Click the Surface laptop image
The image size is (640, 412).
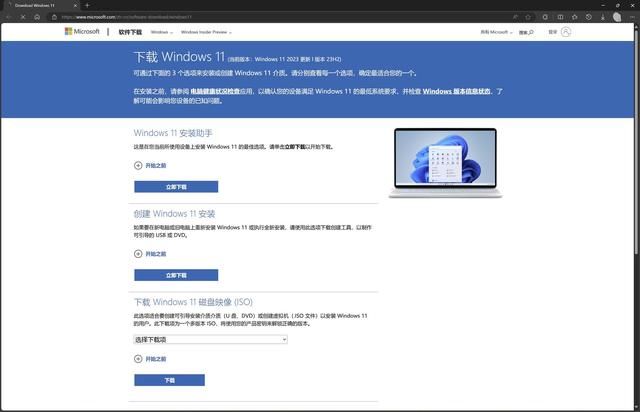(x=445, y=163)
